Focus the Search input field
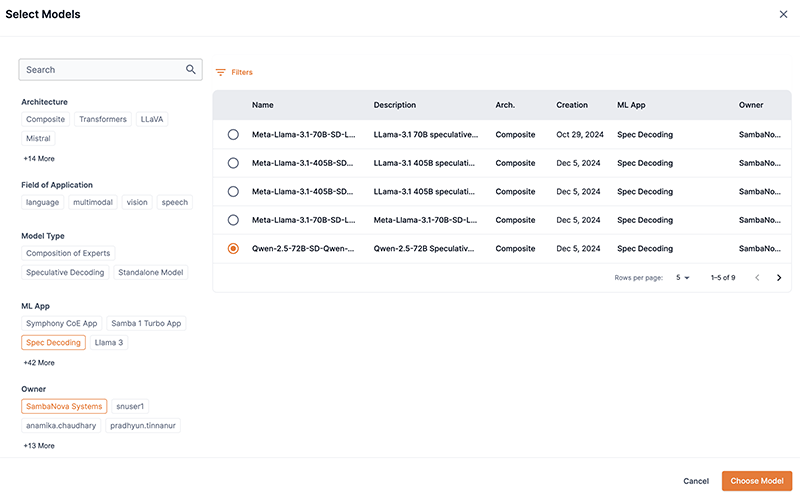 tap(100, 70)
